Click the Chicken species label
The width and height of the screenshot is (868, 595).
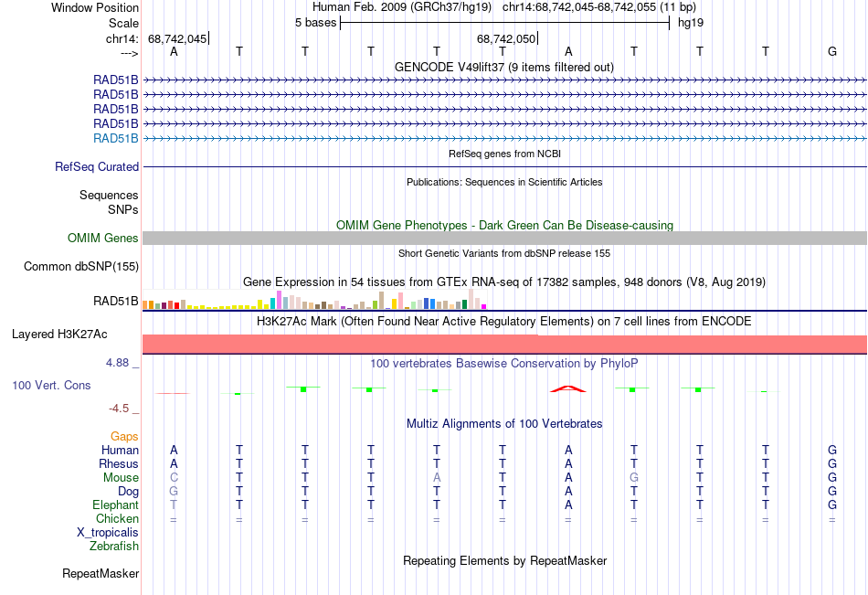coord(117,518)
